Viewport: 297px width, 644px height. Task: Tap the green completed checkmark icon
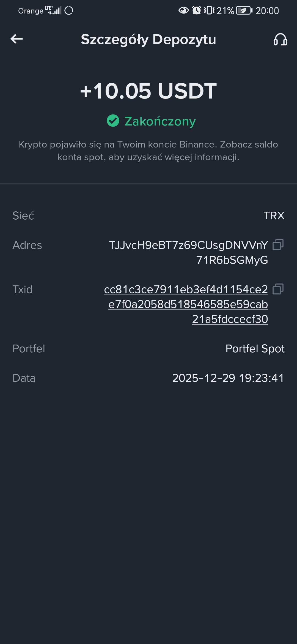click(113, 121)
